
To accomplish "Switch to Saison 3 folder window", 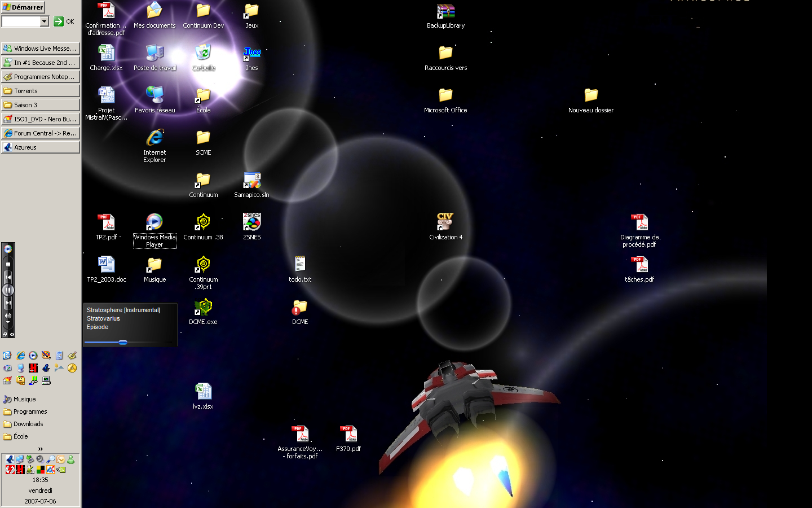I will coord(41,105).
